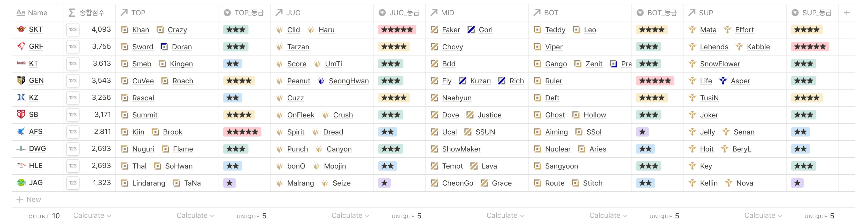
Task: Click the jungle icon next to Tarzan
Action: pyautogui.click(x=279, y=47)
